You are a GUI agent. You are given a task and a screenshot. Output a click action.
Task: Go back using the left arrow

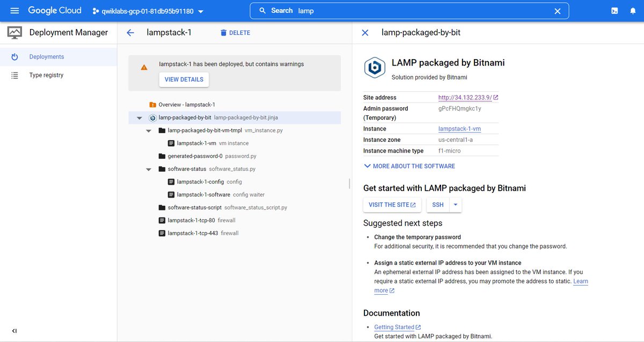coord(130,33)
